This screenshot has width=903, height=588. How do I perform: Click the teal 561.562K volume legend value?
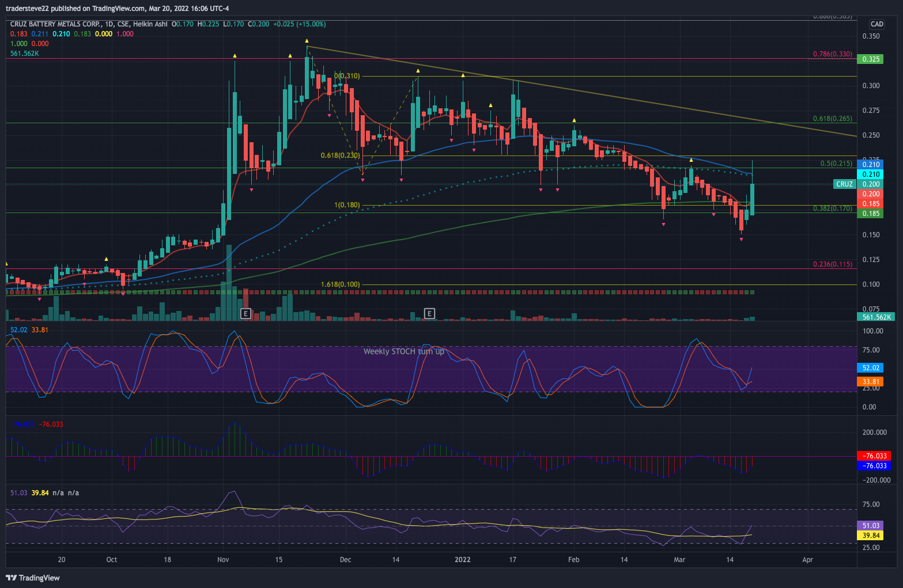tap(25, 54)
